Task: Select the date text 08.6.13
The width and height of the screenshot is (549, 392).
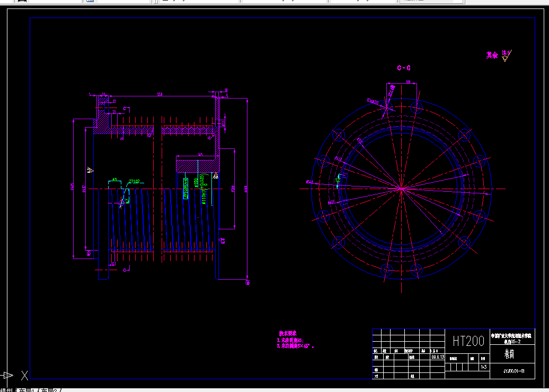Action: coord(438,357)
